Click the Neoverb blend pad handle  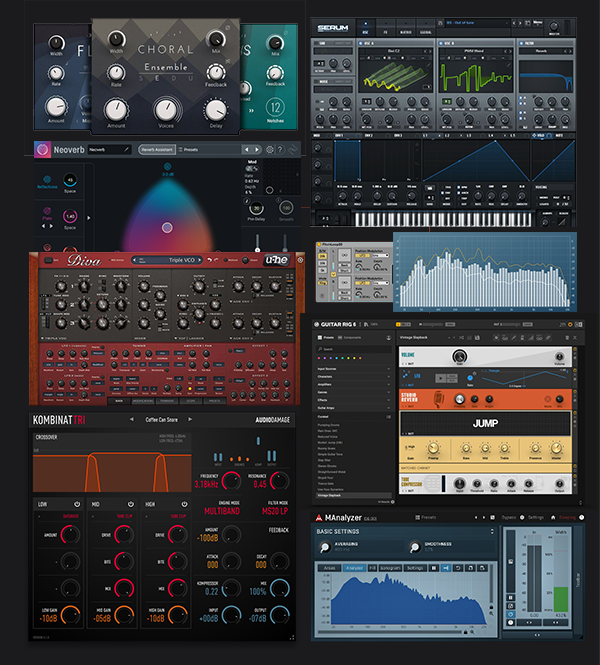point(167,228)
